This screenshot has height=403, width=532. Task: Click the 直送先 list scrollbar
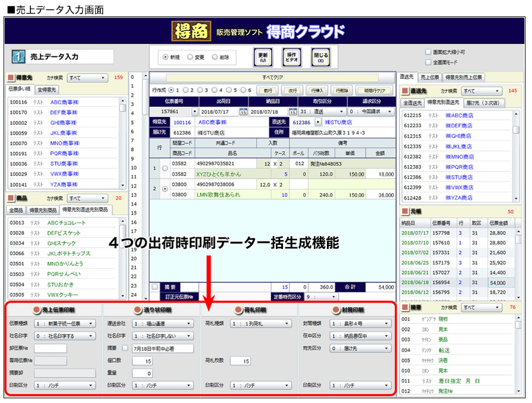pyautogui.click(x=516, y=156)
